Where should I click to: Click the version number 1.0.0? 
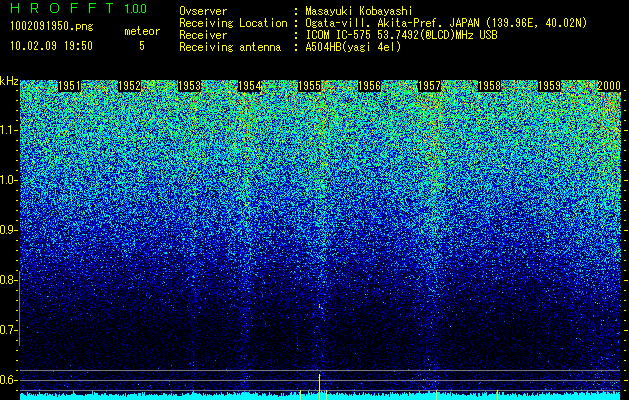click(x=136, y=9)
